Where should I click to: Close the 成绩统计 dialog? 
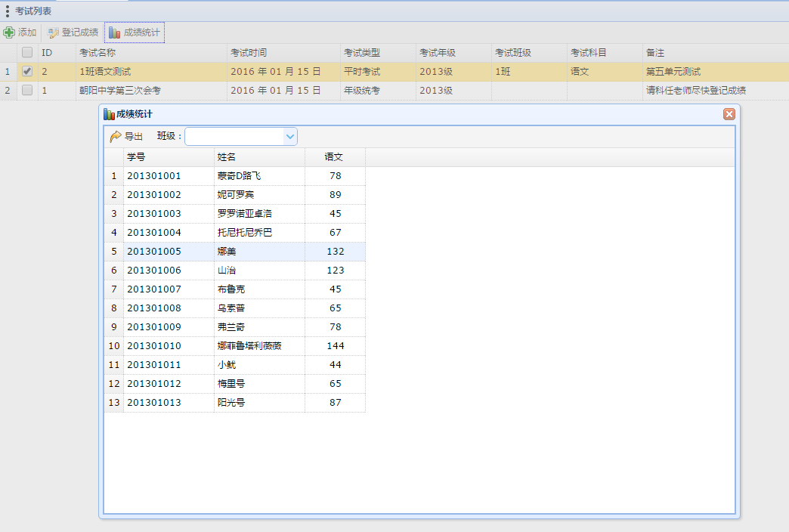coord(729,114)
